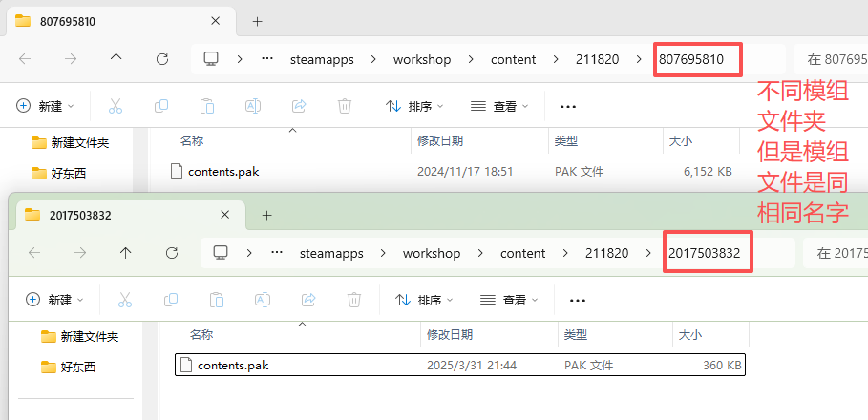Open 好东西 folder in bottom window sidebar

pyautogui.click(x=77, y=367)
